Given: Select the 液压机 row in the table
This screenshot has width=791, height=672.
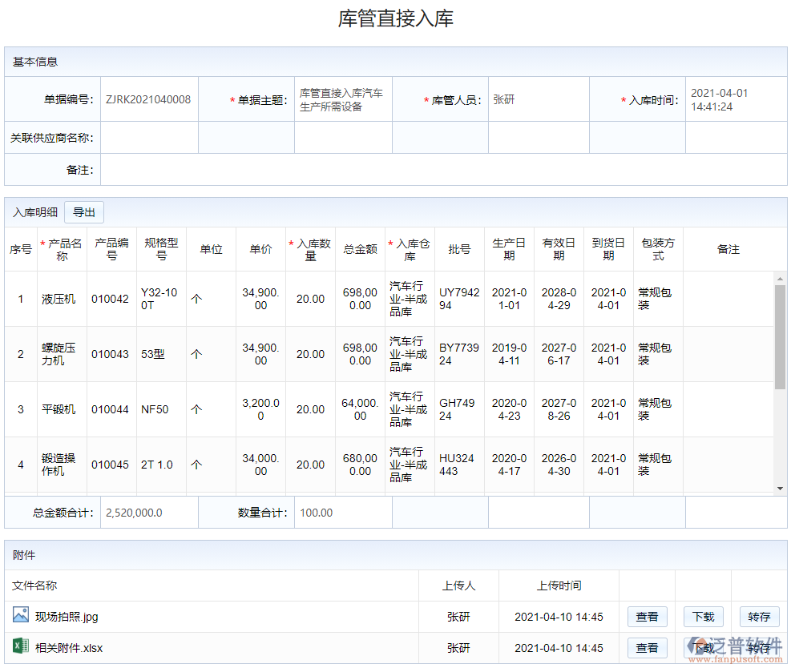Looking at the screenshot, I should click(59, 299).
